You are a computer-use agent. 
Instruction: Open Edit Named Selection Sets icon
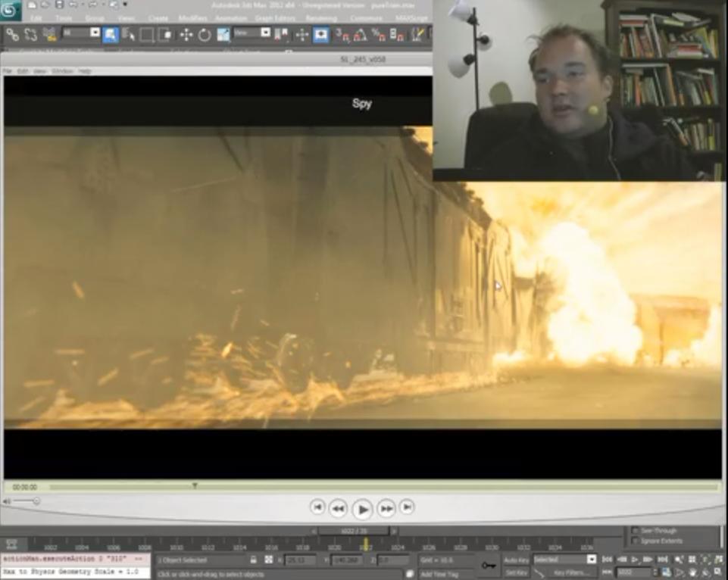coord(418,35)
